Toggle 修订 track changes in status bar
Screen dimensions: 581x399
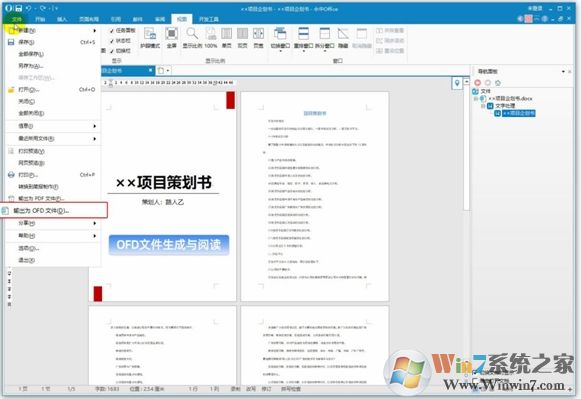click(266, 389)
